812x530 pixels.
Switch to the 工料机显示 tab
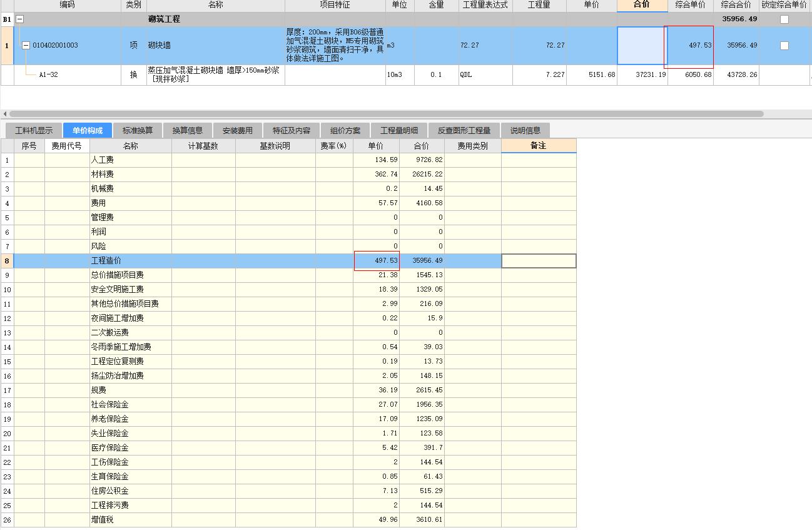coord(34,131)
